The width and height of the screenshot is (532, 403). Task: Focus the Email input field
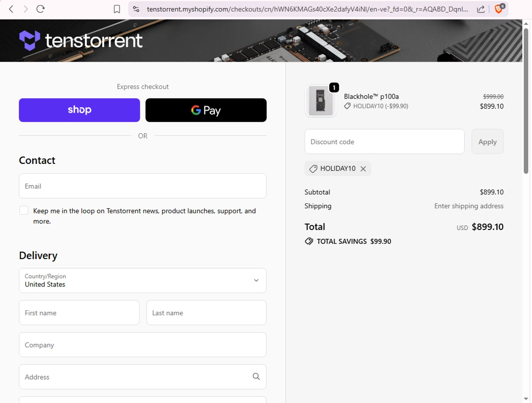pos(143,186)
